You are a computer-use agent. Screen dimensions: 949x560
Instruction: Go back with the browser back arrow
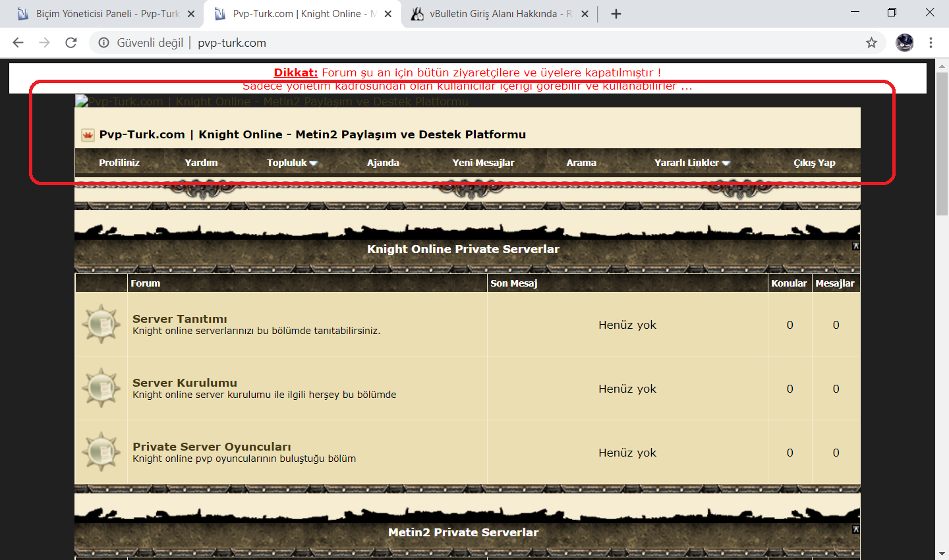18,43
